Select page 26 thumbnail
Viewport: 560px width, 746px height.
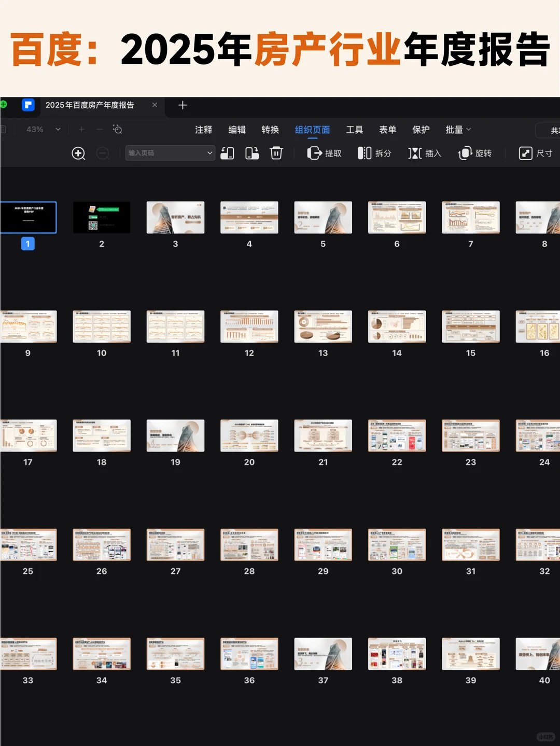point(102,545)
